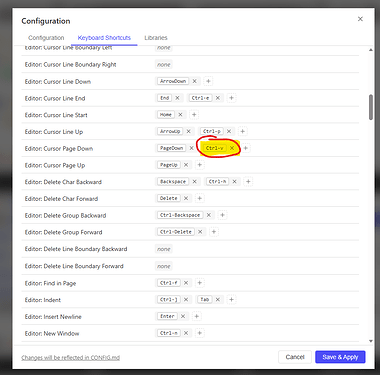Select the Keyboard Shortcuts tab
The height and width of the screenshot is (375, 380).
(x=104, y=38)
